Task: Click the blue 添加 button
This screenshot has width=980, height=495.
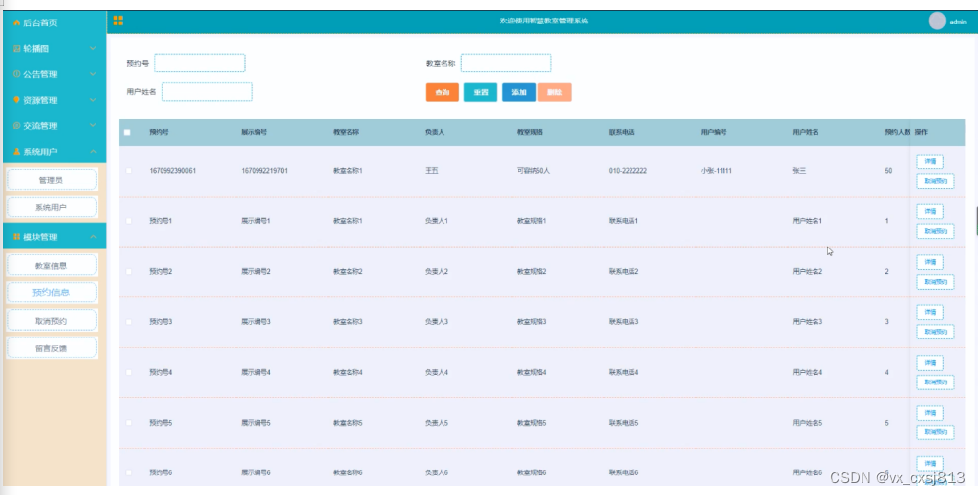Action: click(x=519, y=92)
